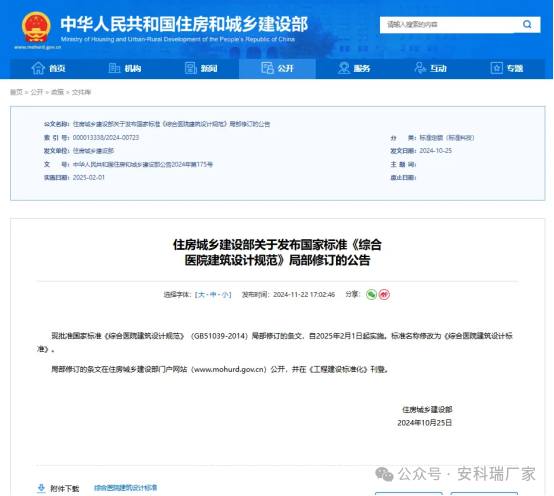Click the person icon beside 服务
This screenshot has height=496, width=554.
click(343, 68)
